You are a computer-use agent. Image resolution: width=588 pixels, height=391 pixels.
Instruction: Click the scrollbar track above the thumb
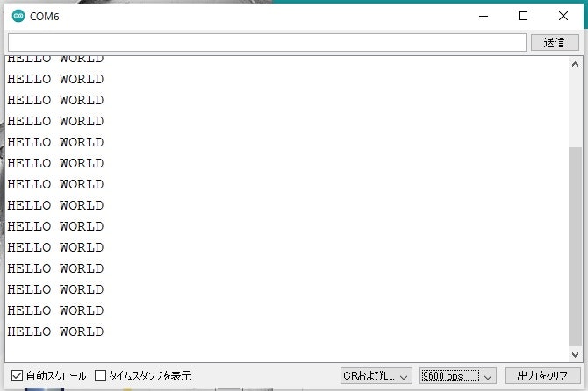pos(575,109)
